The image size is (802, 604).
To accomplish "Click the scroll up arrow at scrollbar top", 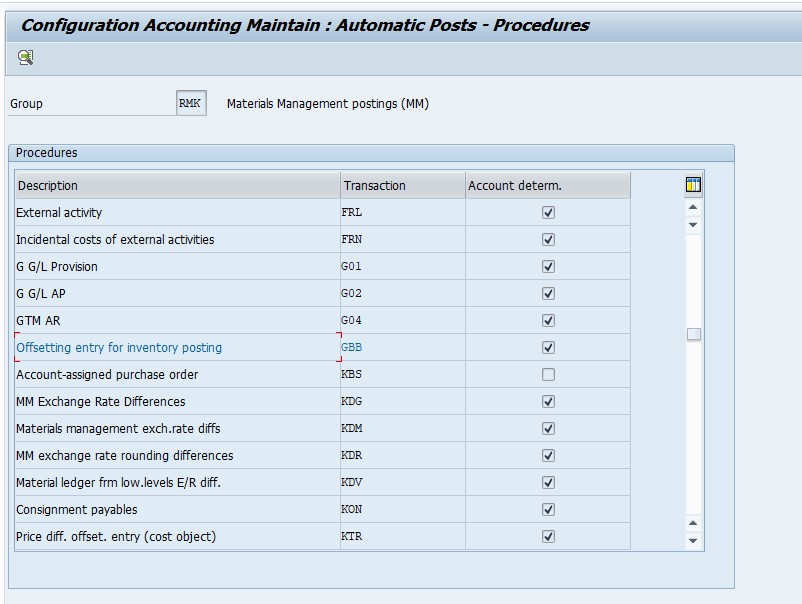I will tap(693, 207).
